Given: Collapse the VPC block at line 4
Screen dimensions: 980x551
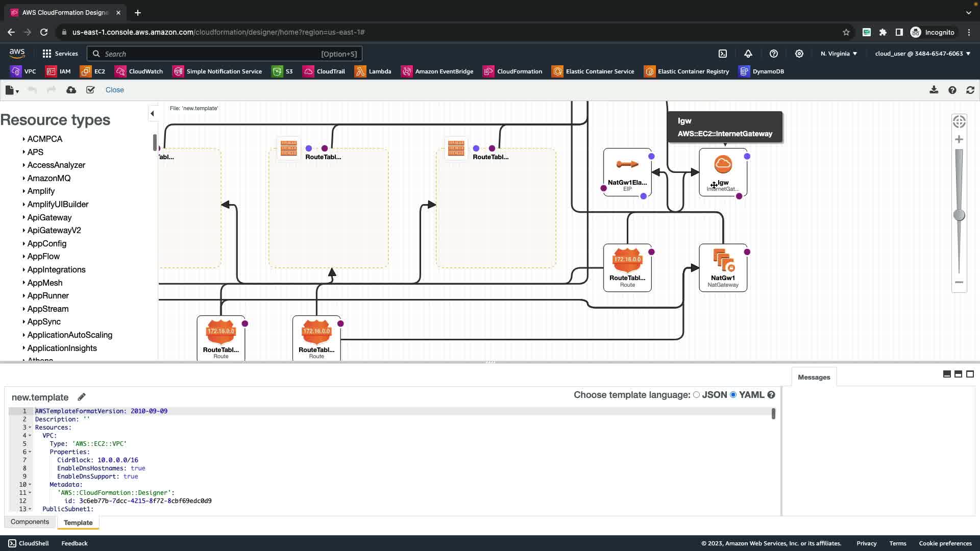Looking at the screenshot, I should coord(30,436).
